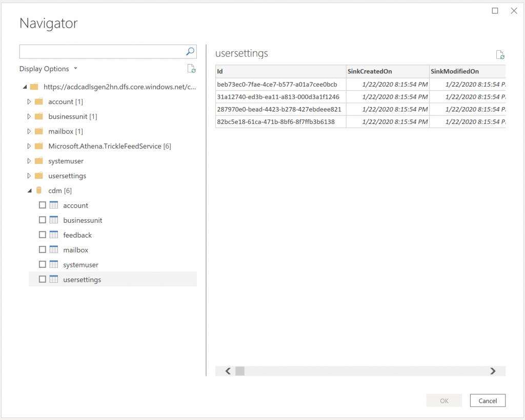
Task: Click the cdm database cylinder icon
Action: click(39, 190)
